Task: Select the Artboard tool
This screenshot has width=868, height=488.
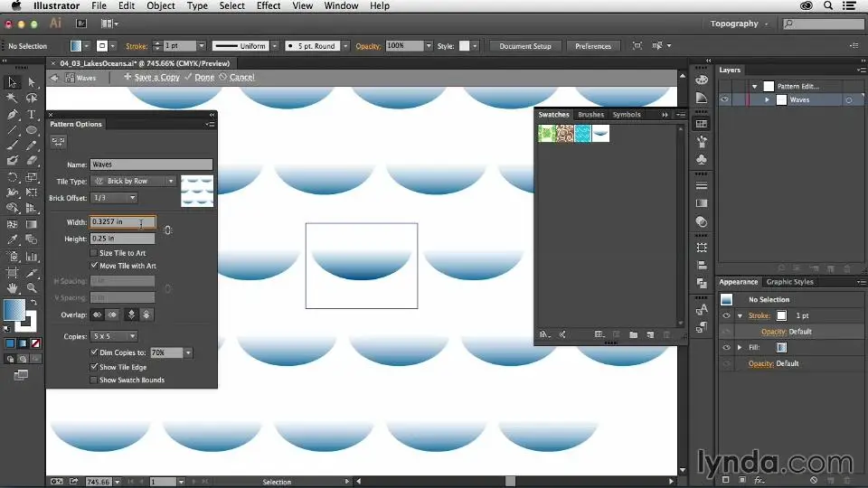Action: click(x=12, y=272)
